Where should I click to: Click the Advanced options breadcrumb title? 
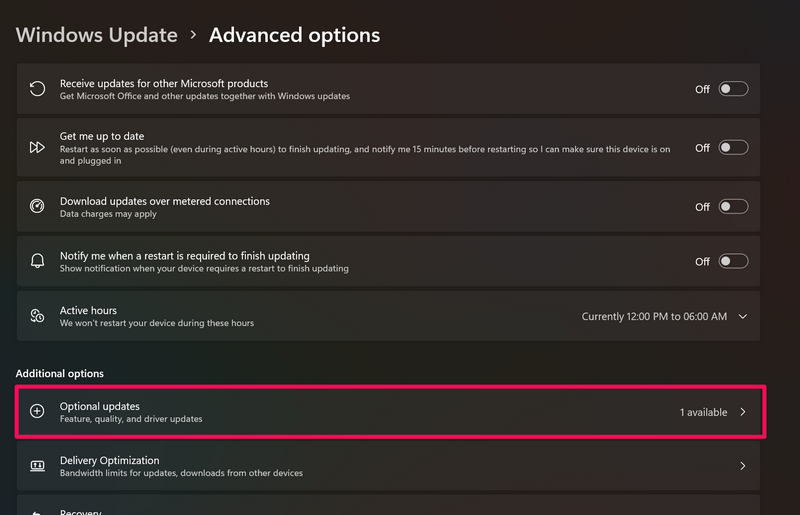pos(294,35)
